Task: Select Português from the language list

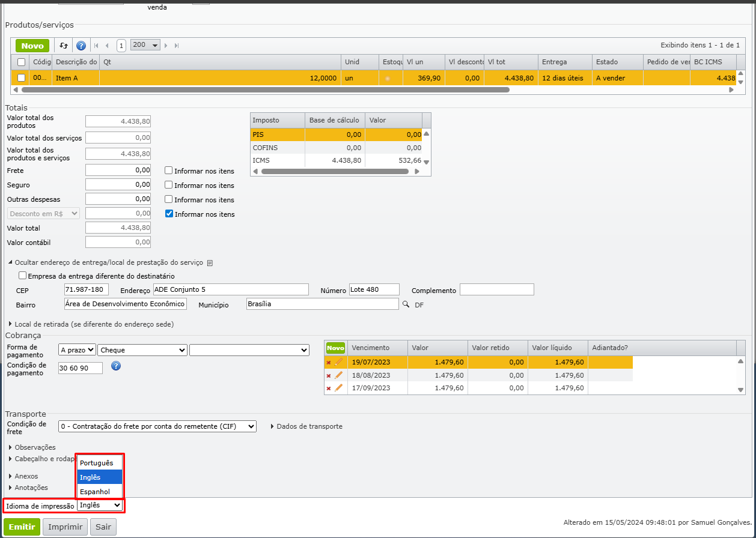Action: coord(97,463)
